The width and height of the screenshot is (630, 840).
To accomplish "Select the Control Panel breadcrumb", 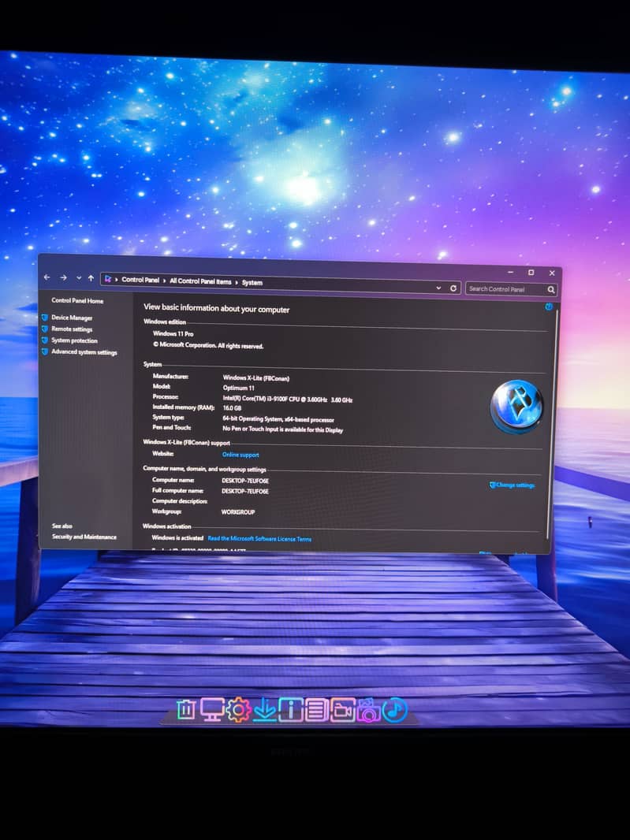I will (140, 280).
